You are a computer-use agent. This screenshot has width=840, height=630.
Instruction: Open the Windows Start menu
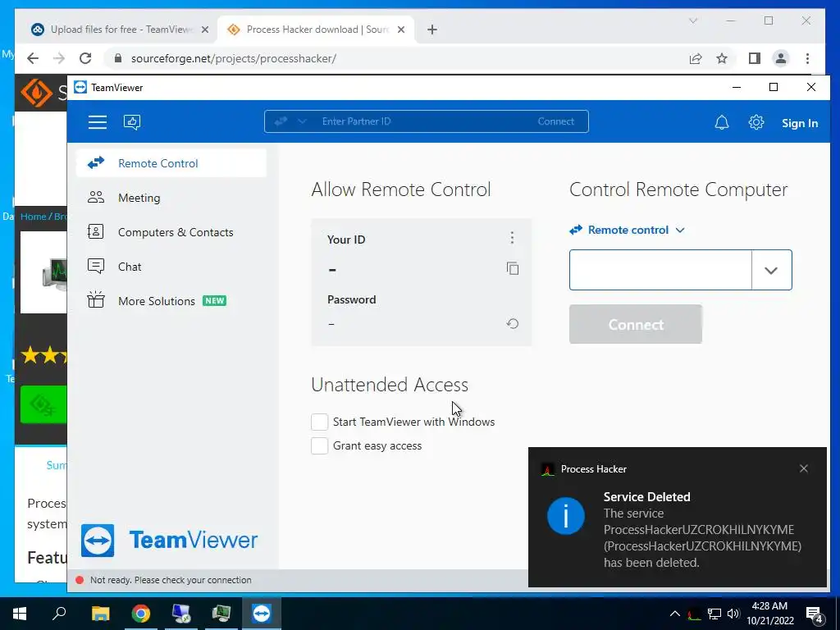pos(20,614)
